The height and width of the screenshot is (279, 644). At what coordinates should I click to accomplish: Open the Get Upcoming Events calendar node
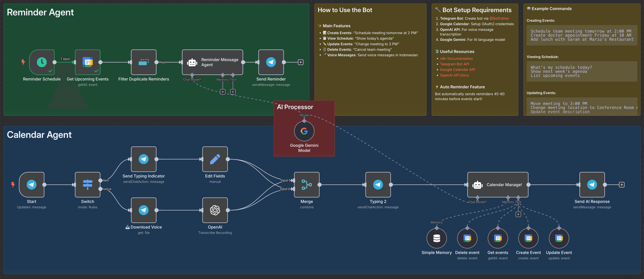click(x=88, y=62)
